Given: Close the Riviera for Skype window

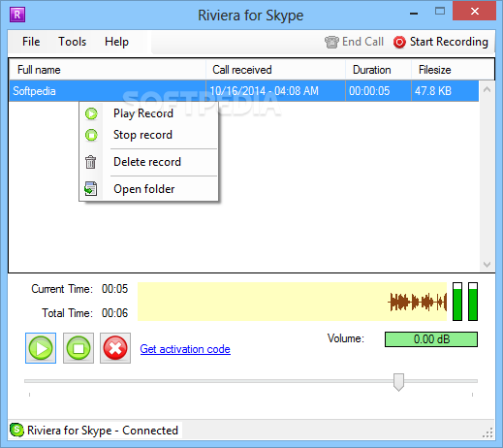Looking at the screenshot, I should [x=475, y=12].
